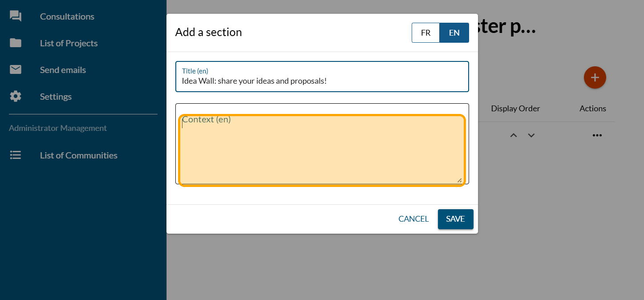
Task: Navigate to the List of Communities label
Action: tap(79, 155)
